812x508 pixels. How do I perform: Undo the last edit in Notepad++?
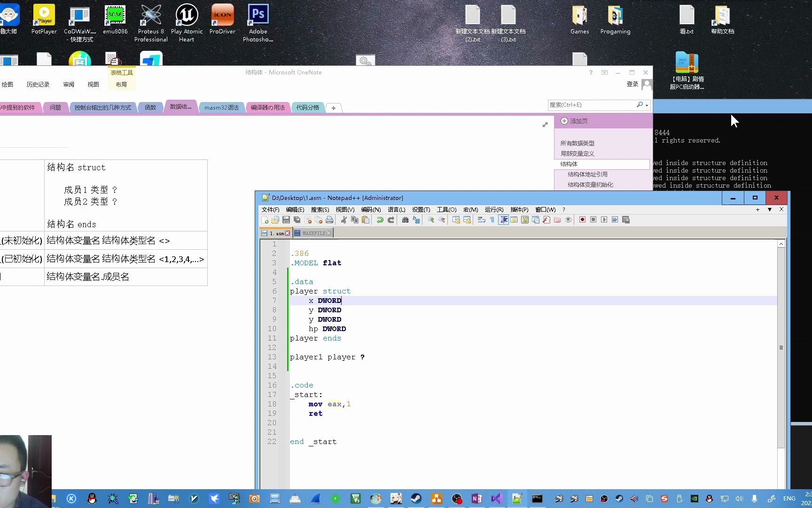click(380, 220)
